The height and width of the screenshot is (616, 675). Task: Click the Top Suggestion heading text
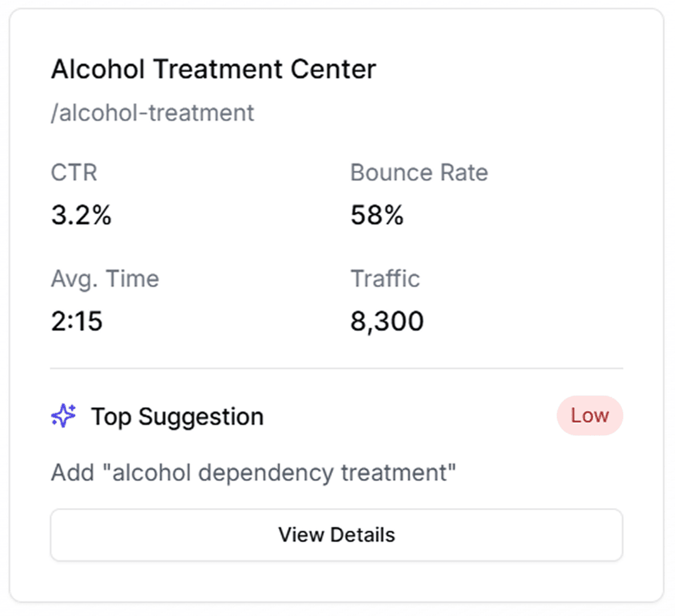pyautogui.click(x=177, y=417)
